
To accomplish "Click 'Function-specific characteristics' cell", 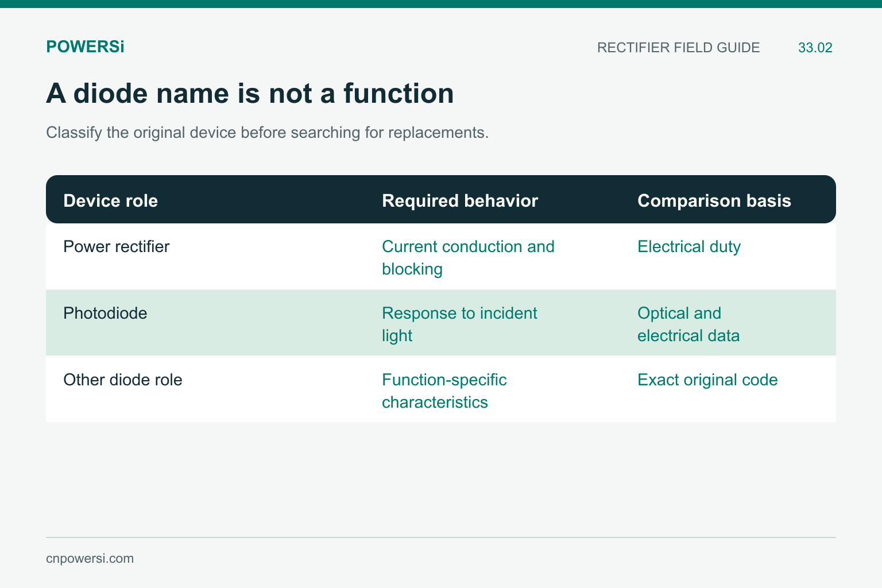I will coord(444,391).
